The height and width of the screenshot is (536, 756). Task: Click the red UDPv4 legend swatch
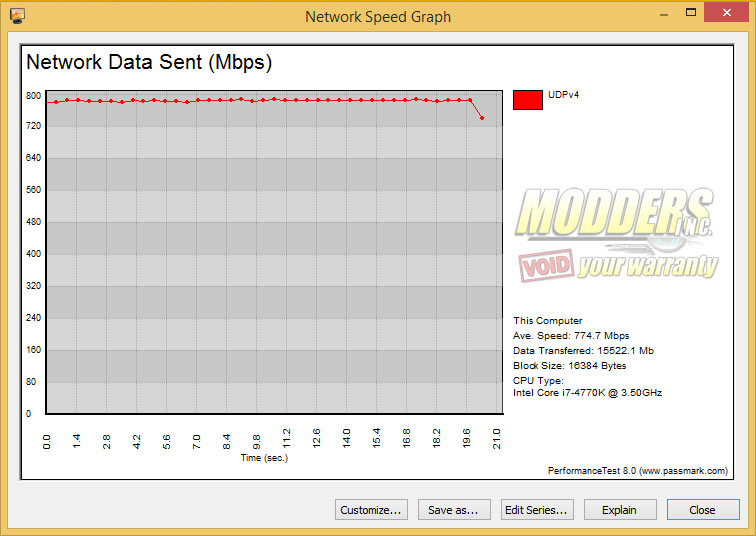click(527, 100)
